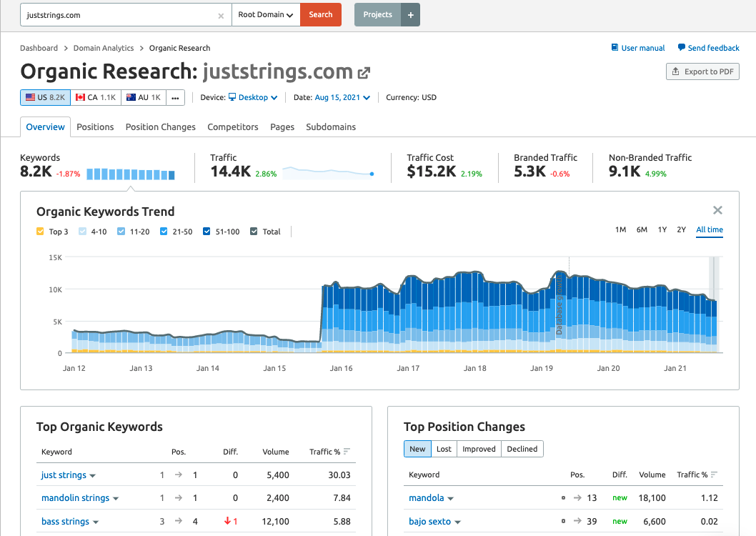Viewport: 756px width, 536px height.
Task: Click the 18,100 volume for mandola
Action: [x=652, y=498]
